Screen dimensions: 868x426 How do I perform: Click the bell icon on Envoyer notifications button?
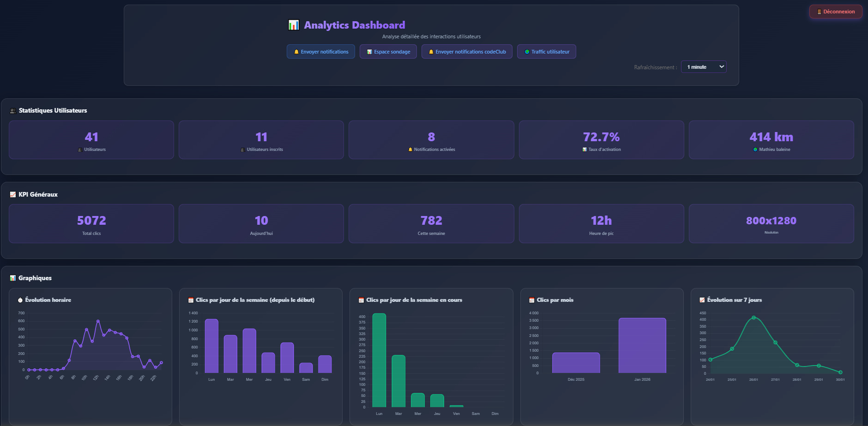(296, 51)
